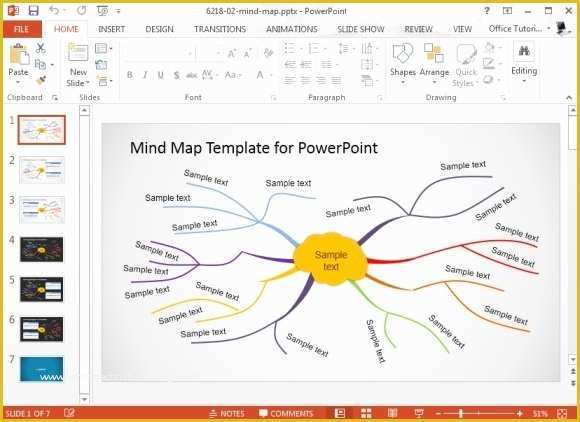
Task: Select slide 4 thumbnail
Action: 41,250
